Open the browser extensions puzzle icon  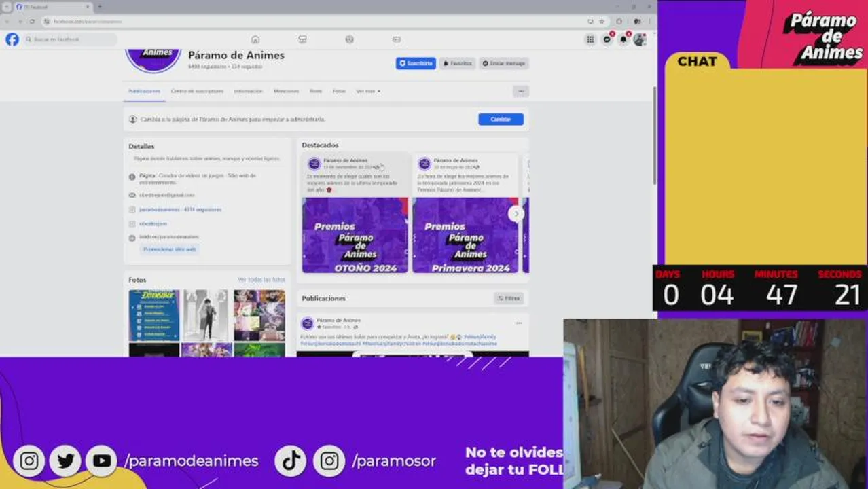[x=619, y=21]
